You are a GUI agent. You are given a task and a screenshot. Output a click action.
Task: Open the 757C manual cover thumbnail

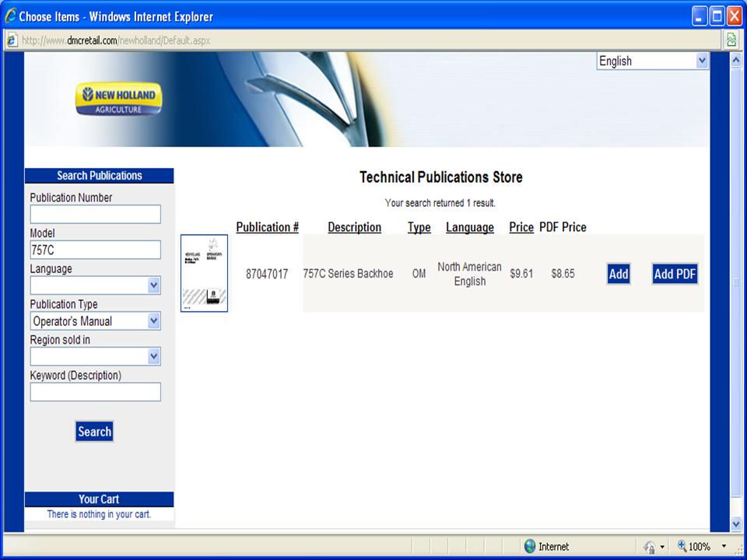pos(204,273)
